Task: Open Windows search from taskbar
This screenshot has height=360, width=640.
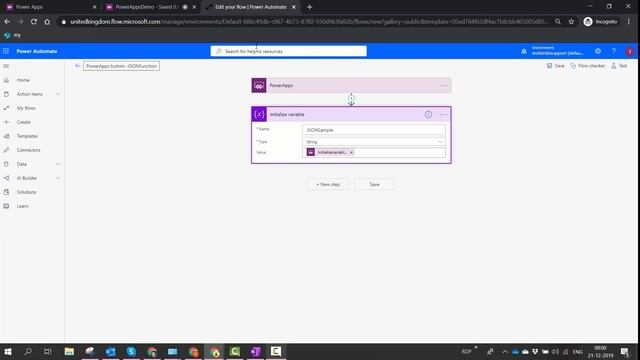Action: click(x=28, y=351)
